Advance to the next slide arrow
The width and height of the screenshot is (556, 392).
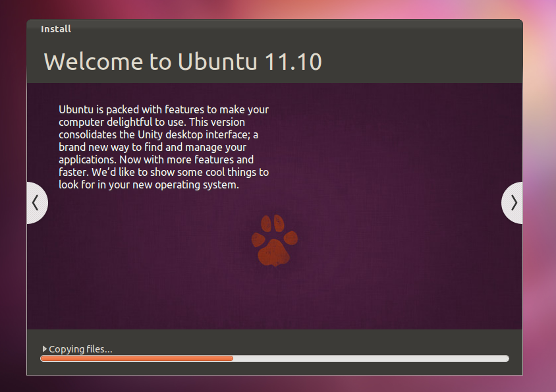512,203
